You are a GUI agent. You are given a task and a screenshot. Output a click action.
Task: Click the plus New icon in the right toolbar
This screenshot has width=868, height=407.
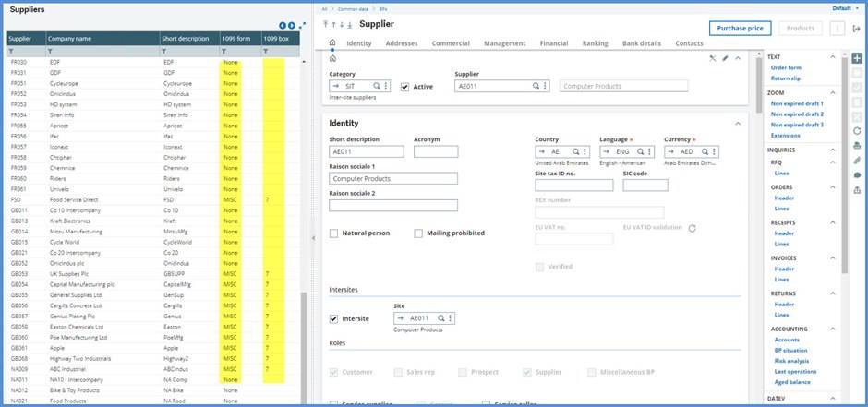857,59
